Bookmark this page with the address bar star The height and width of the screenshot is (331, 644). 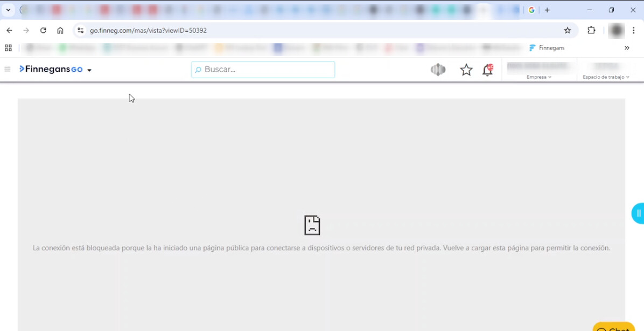click(567, 31)
